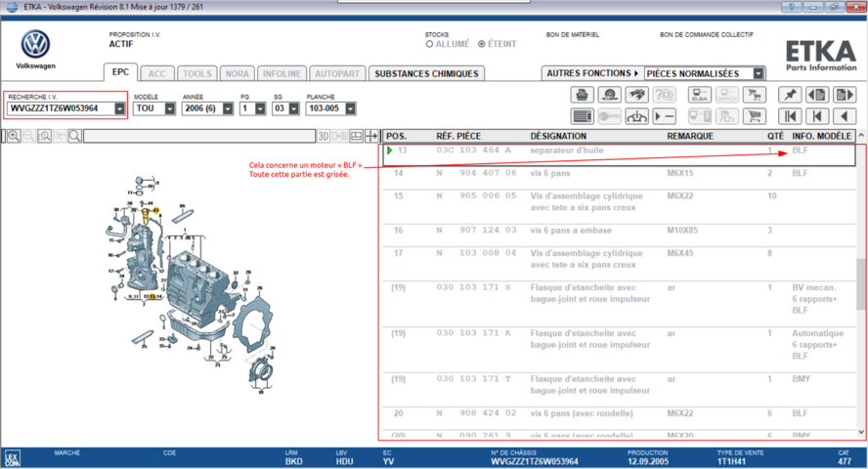Image resolution: width=868 pixels, height=469 pixels.
Task: Click the diagram search text field
Action: tap(199, 136)
